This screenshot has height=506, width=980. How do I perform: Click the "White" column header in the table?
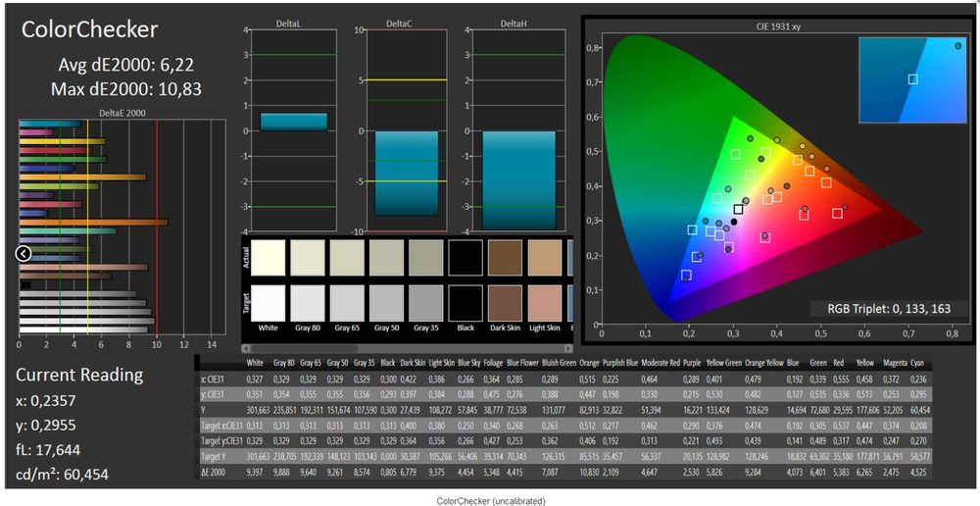255,363
